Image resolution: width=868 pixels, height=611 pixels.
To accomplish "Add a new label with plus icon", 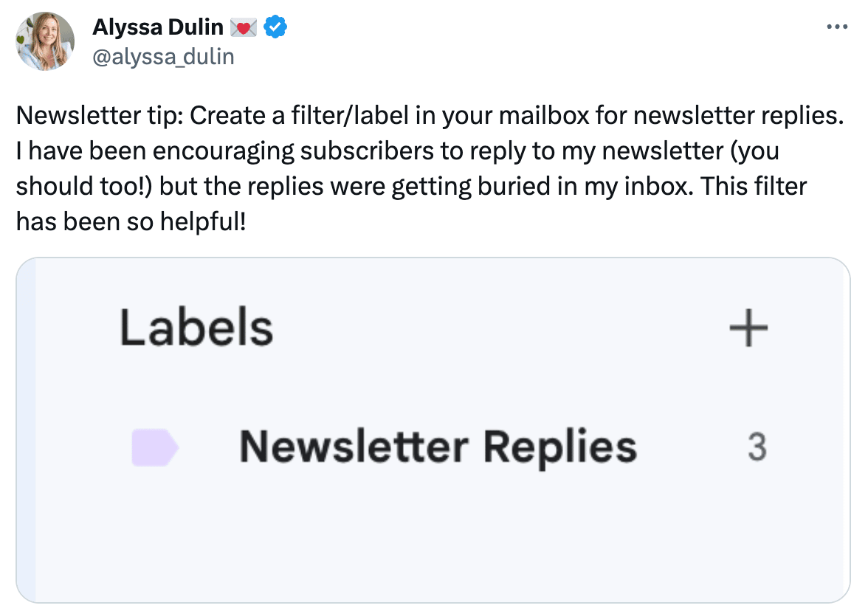I will point(748,328).
